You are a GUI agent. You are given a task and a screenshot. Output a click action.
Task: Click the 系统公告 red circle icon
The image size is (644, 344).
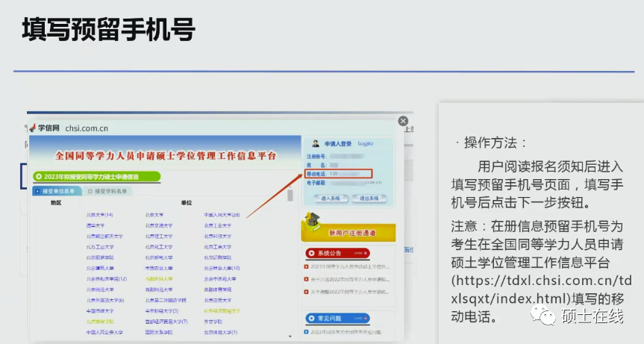[x=312, y=252]
